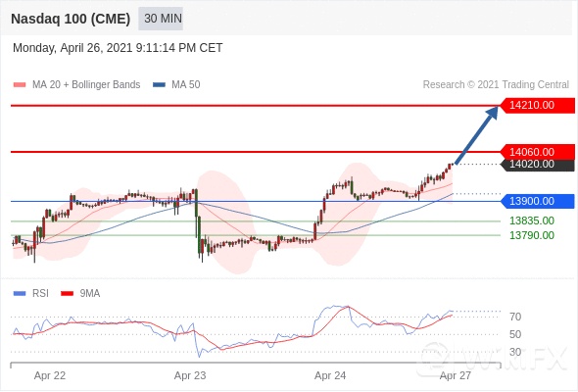Click the green 13835.00 support label
Image resolution: width=578 pixels, height=392 pixels.
tap(532, 220)
